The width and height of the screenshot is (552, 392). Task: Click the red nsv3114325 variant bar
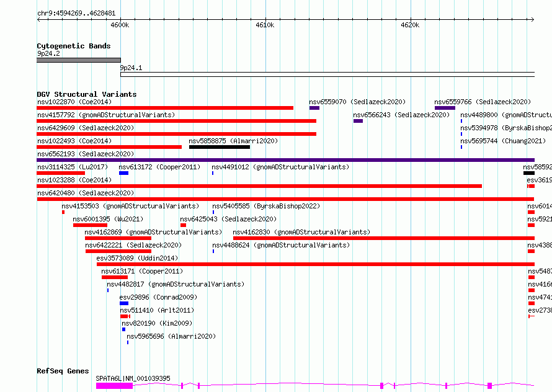61,173
